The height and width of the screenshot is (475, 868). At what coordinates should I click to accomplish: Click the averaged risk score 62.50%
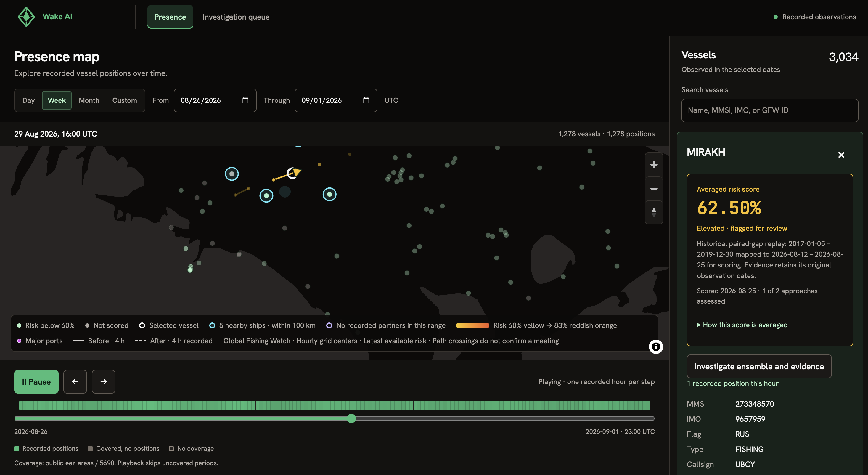[729, 207]
